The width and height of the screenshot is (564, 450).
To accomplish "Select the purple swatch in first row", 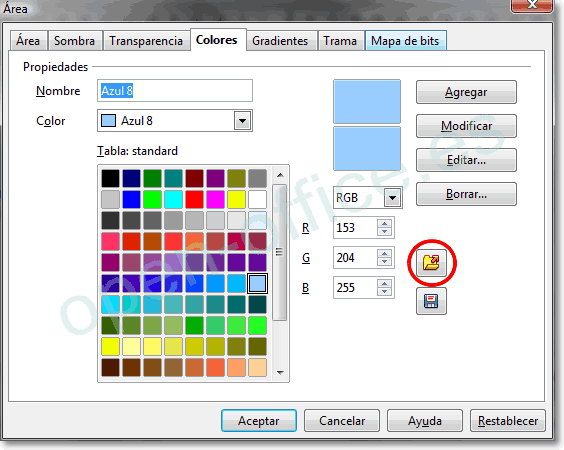I will (x=215, y=178).
